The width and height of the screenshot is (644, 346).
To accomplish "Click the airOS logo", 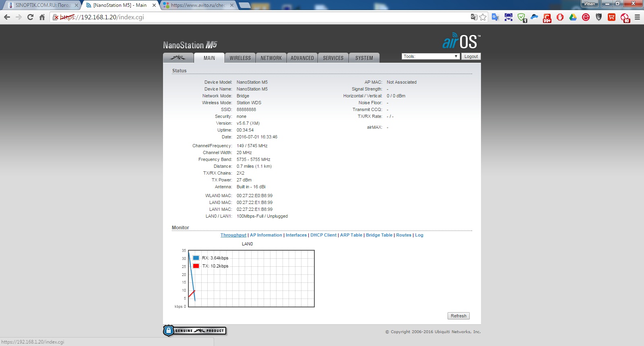I will [461, 41].
